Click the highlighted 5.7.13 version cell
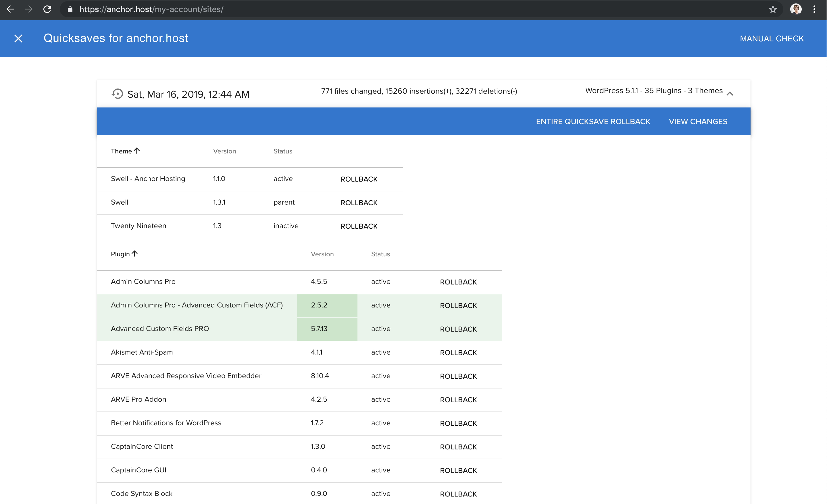Screen dimensions: 827x504 coord(327,329)
